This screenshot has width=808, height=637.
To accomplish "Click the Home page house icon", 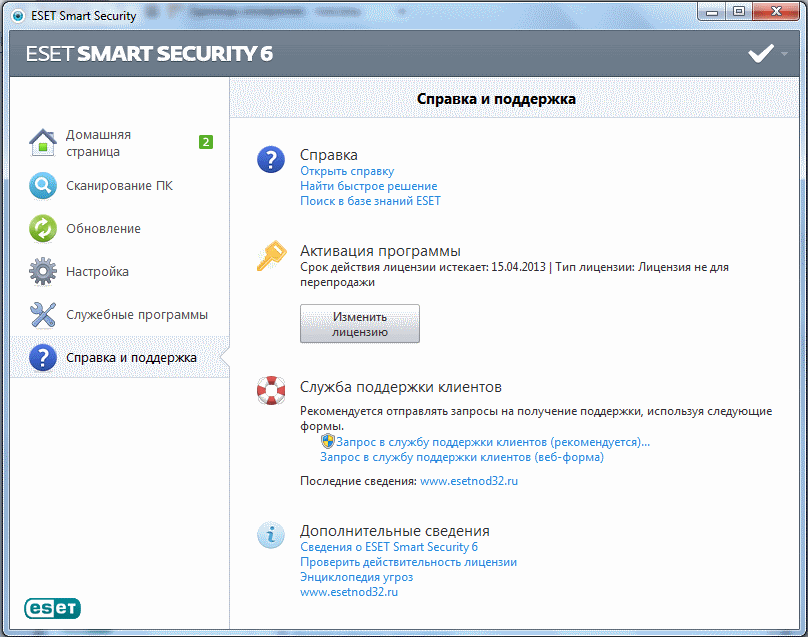I will tap(43, 143).
